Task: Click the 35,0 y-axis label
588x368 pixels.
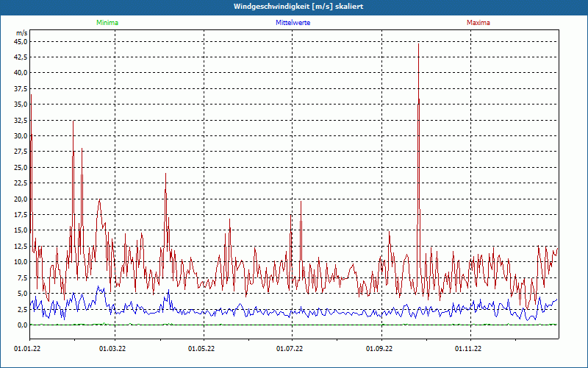Action: [21, 105]
